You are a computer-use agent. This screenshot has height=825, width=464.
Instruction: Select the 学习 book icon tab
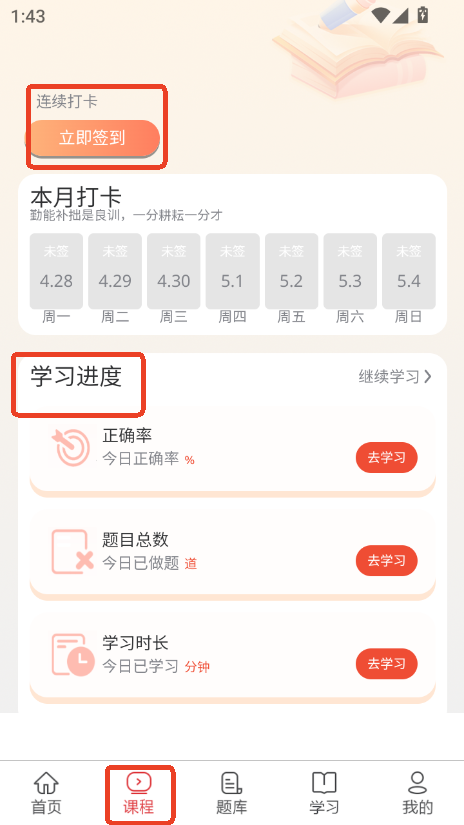(x=324, y=783)
